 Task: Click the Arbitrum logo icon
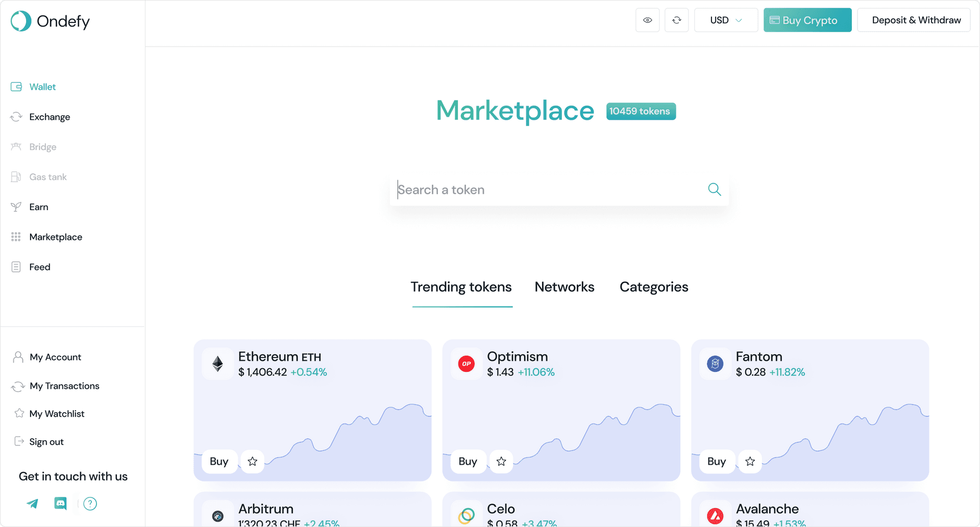coord(218,516)
